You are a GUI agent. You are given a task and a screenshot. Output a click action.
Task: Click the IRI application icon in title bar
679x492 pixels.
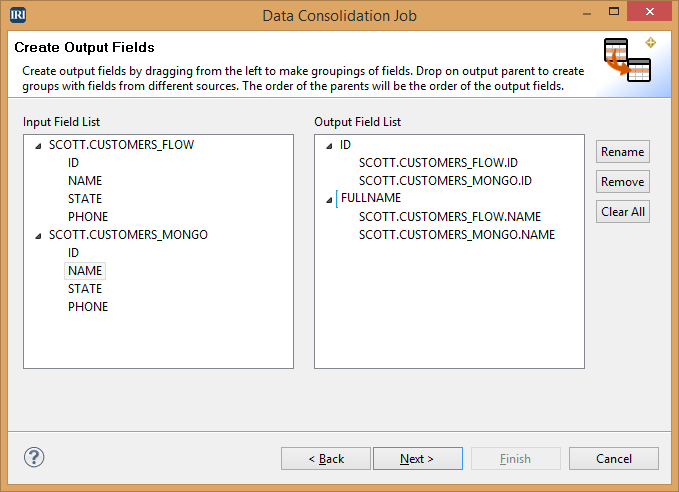[x=18, y=15]
